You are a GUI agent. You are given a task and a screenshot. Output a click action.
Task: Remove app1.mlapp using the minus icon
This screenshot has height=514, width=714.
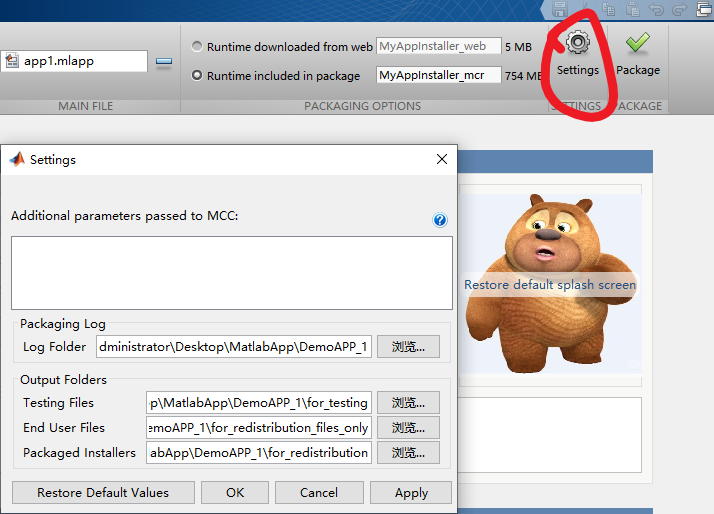click(x=164, y=61)
